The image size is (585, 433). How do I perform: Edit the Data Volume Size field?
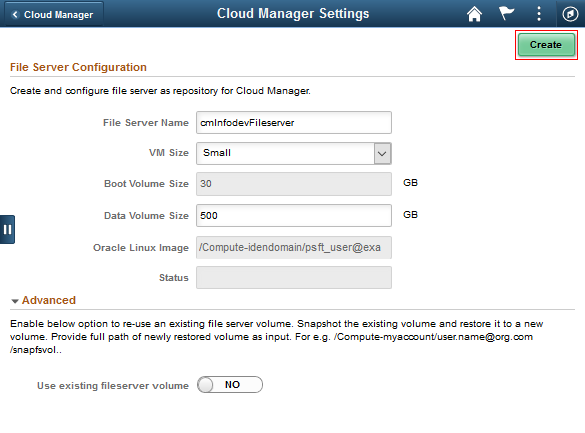pyautogui.click(x=294, y=215)
